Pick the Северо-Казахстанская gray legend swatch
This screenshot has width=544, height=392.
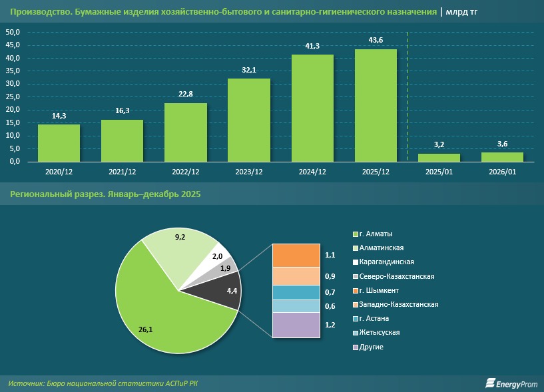(x=355, y=276)
